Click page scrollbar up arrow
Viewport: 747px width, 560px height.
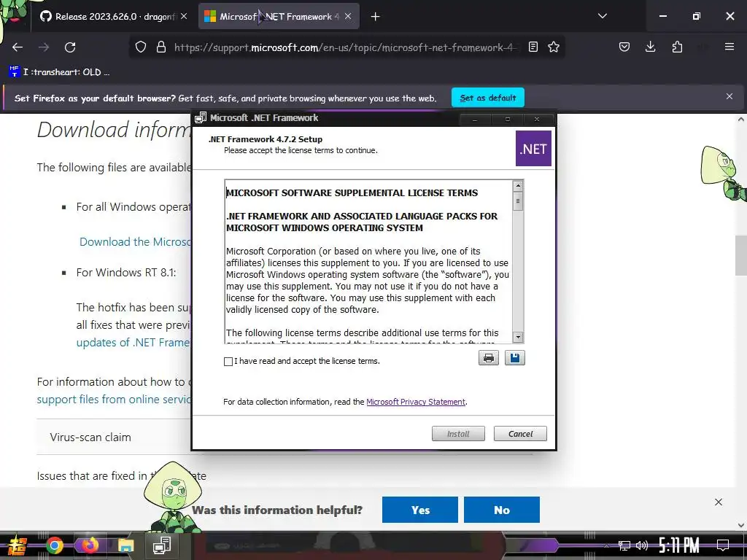pyautogui.click(x=741, y=120)
